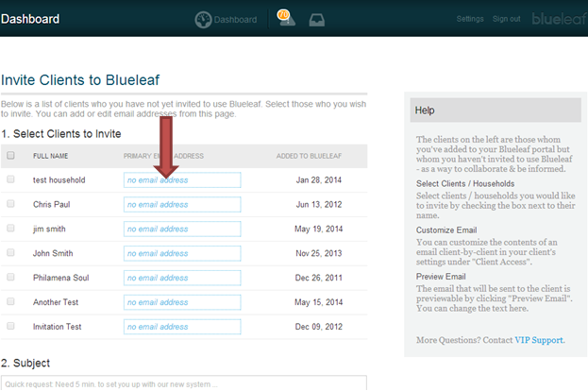Click the ADDED TO BLUELEAF column header
The width and height of the screenshot is (588, 391).
point(309,156)
